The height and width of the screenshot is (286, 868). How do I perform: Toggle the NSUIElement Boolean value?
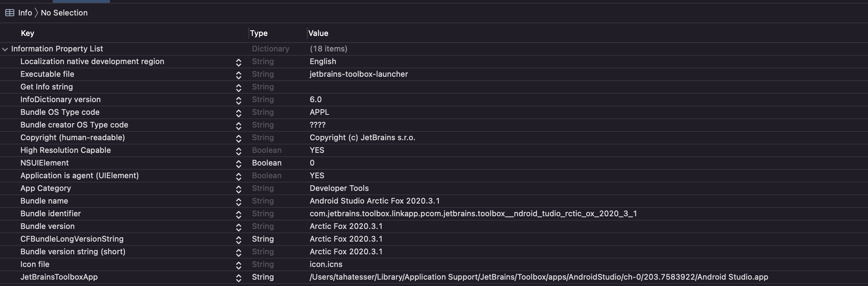click(312, 163)
